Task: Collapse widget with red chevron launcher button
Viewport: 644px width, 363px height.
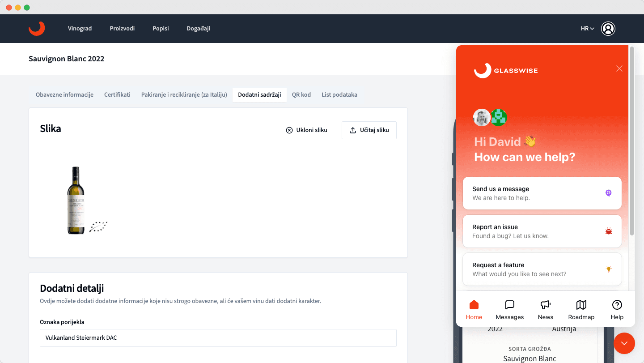Action: point(624,343)
